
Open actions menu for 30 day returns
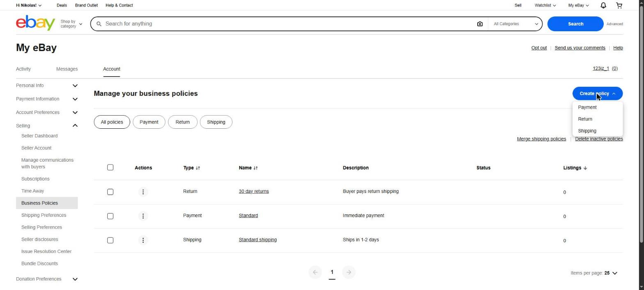[x=143, y=192]
